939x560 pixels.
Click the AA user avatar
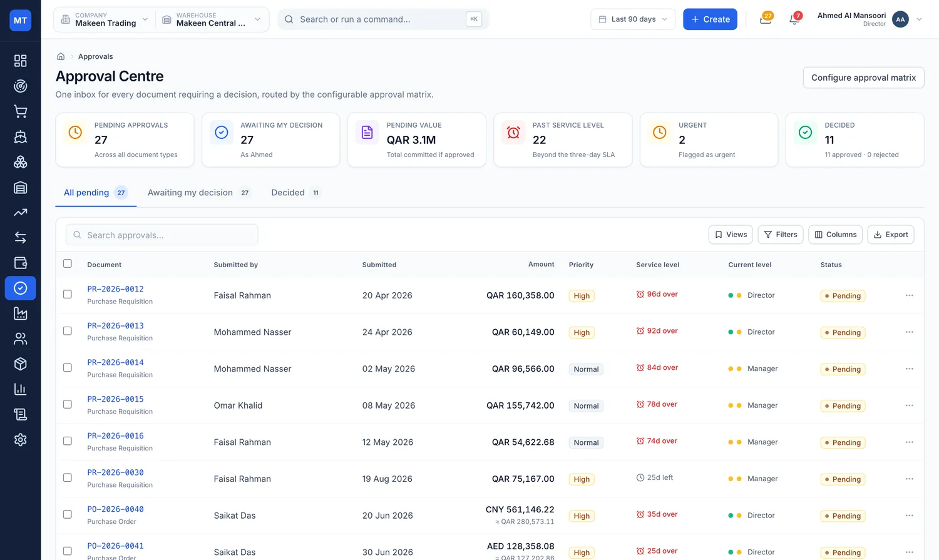[900, 19]
